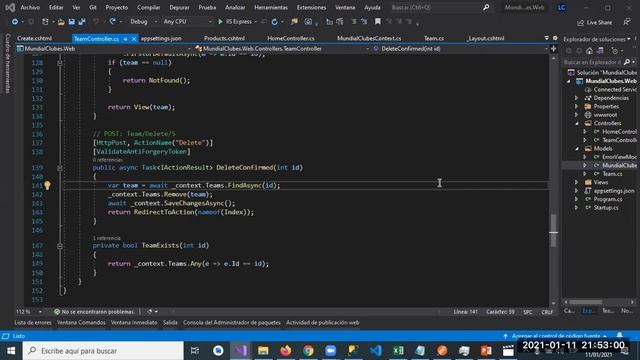Click the Live Share icon

[580, 23]
